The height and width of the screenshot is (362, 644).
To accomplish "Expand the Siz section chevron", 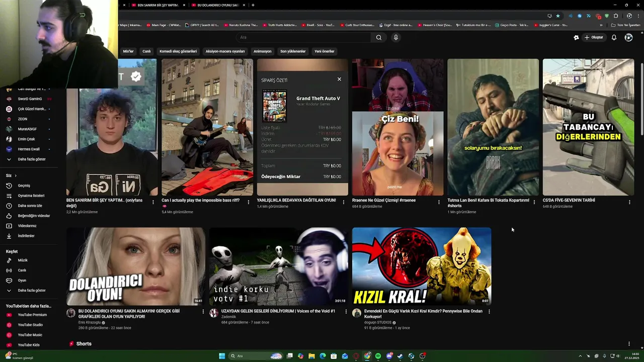I will click(16, 175).
